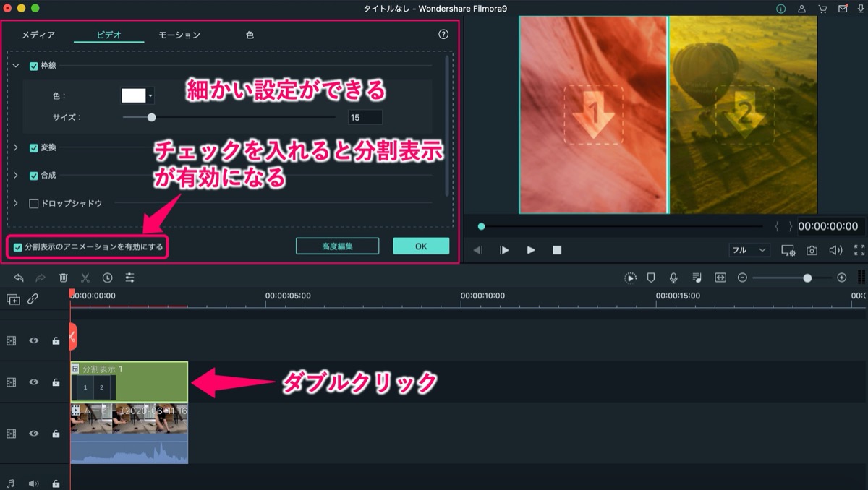Open the speed/duration clock icon
The height and width of the screenshot is (490, 868).
[x=108, y=278]
